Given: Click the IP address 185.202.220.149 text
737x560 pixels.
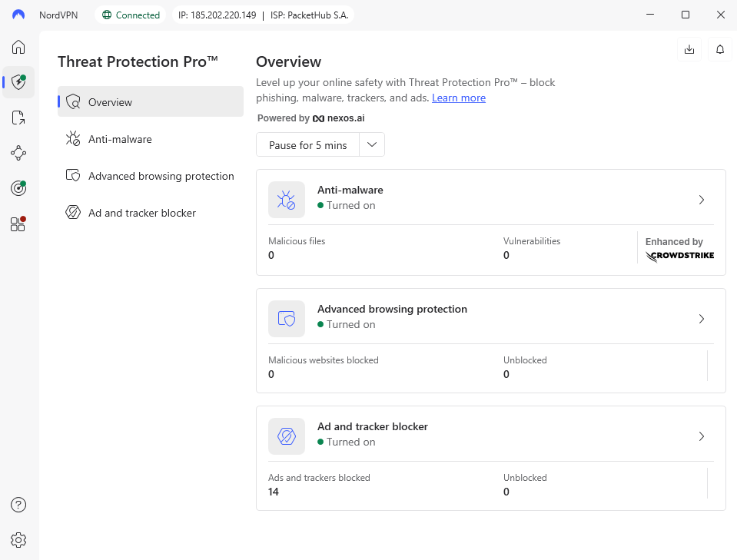Looking at the screenshot, I should tap(217, 15).
